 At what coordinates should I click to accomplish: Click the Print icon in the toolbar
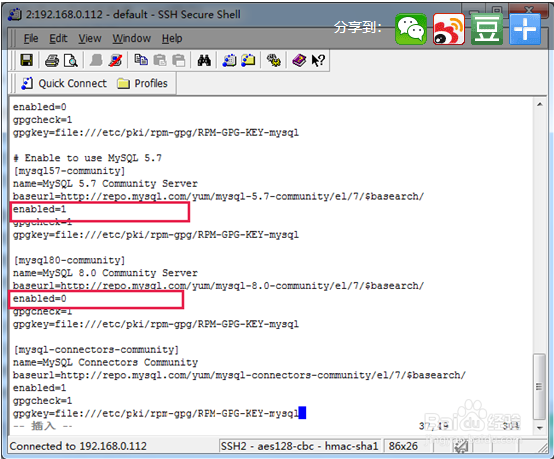(52, 60)
